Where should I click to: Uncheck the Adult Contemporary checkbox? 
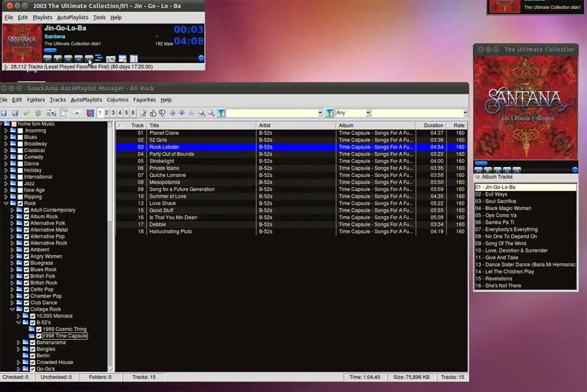27,210
